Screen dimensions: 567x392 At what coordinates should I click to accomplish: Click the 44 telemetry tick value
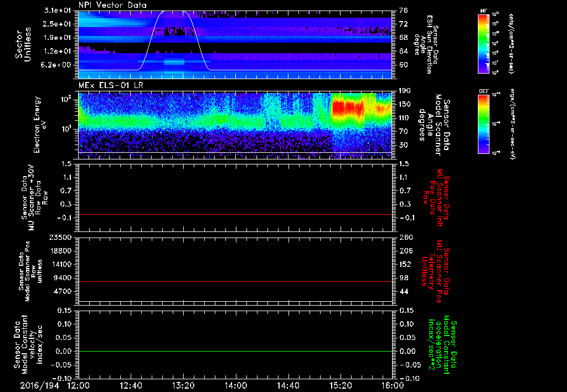[404, 292]
